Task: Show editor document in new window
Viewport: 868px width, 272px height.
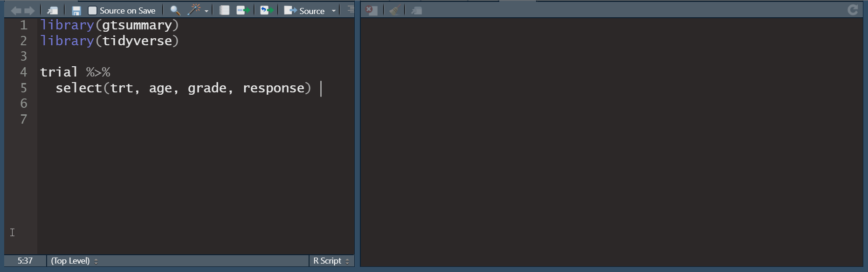Action: 53,10
